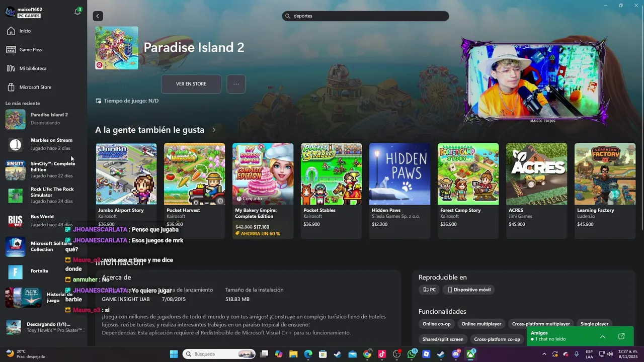The height and width of the screenshot is (362, 644).
Task: Select the PC platform chip
Action: (429, 290)
